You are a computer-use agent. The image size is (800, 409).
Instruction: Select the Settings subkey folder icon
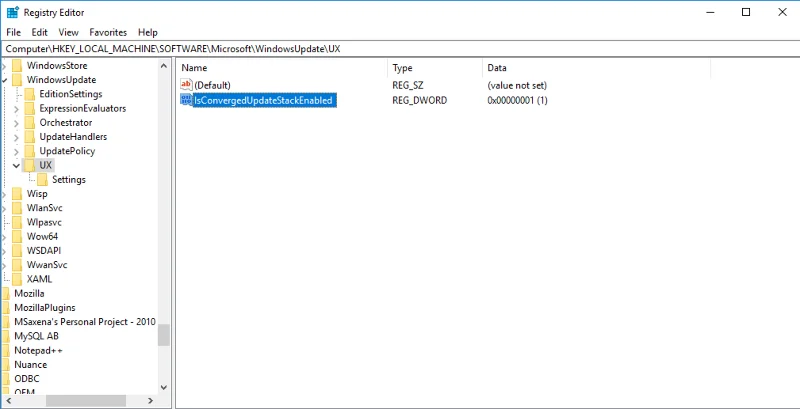pyautogui.click(x=43, y=180)
